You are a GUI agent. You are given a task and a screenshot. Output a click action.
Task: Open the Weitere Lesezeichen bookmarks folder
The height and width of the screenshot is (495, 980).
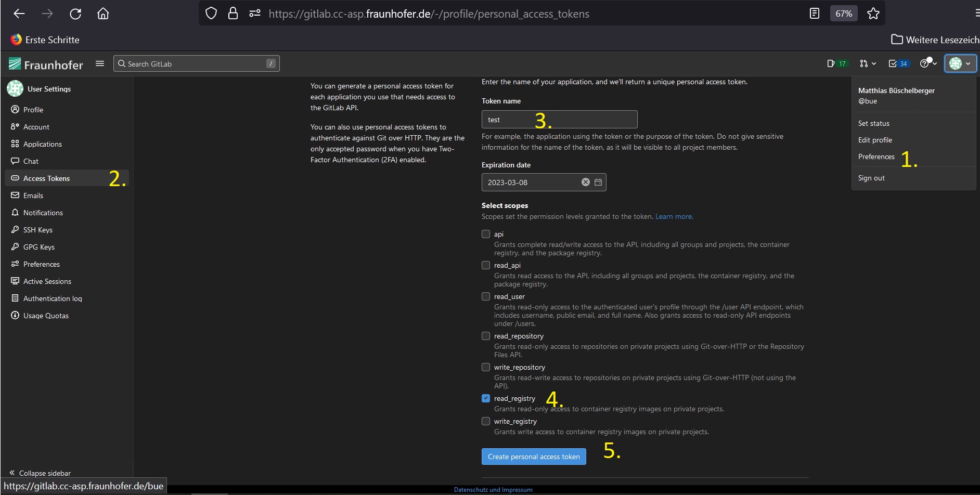[x=935, y=40]
